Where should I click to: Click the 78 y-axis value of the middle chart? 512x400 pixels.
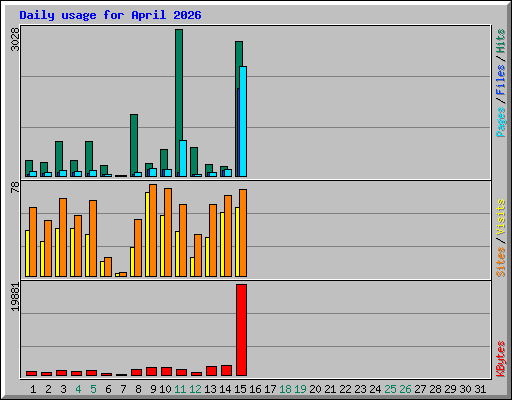15,188
